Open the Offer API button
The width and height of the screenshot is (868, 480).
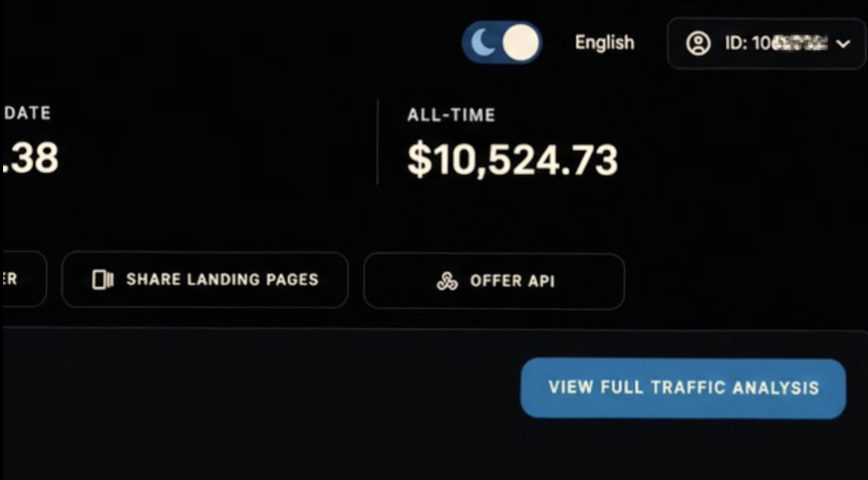tap(494, 281)
